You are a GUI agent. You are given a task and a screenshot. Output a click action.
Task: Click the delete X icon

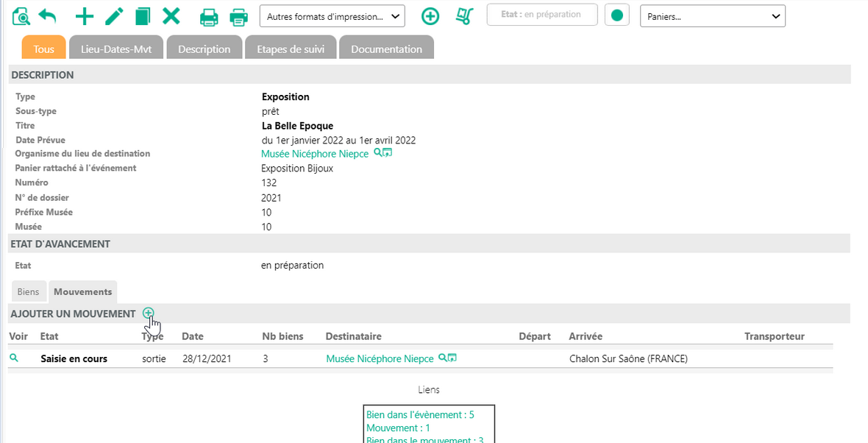(x=171, y=16)
